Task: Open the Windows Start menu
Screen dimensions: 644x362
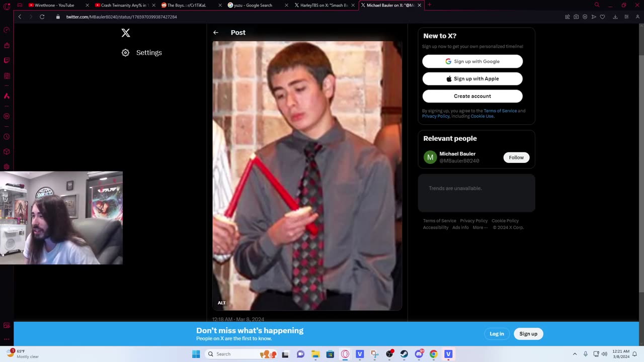Action: (x=196, y=354)
